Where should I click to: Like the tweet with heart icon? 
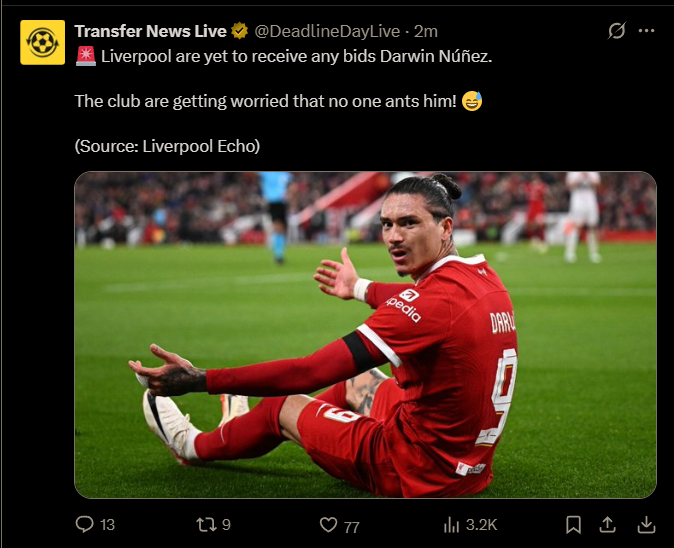tap(328, 525)
